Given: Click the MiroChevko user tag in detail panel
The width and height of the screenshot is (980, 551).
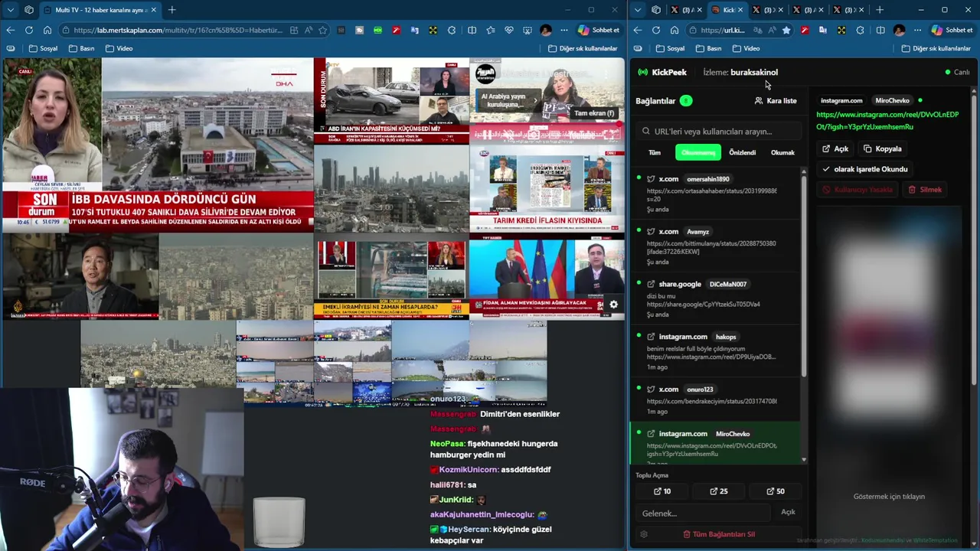Looking at the screenshot, I should click(x=892, y=100).
